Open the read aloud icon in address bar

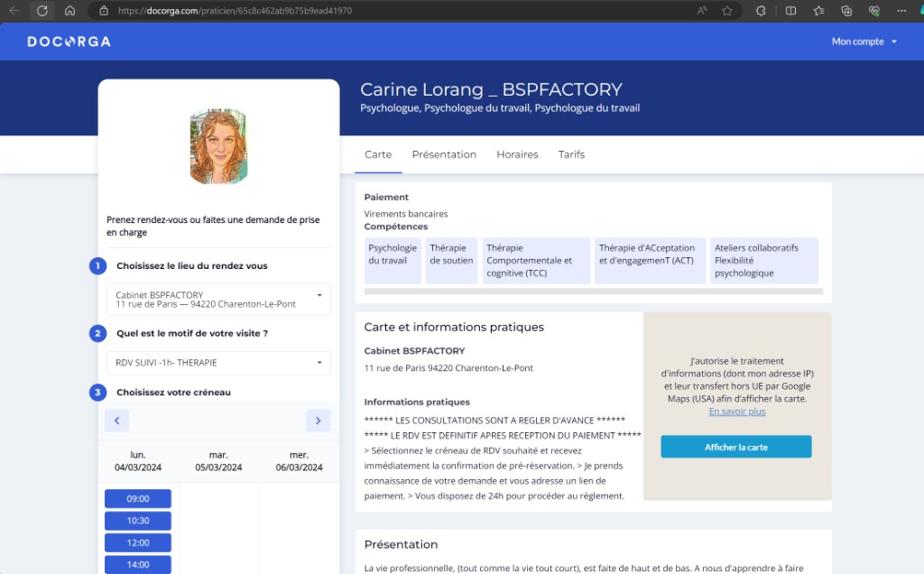[702, 11]
